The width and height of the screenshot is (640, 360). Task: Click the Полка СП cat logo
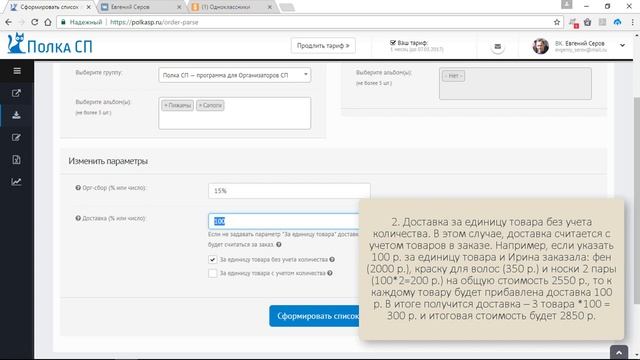pos(50,44)
